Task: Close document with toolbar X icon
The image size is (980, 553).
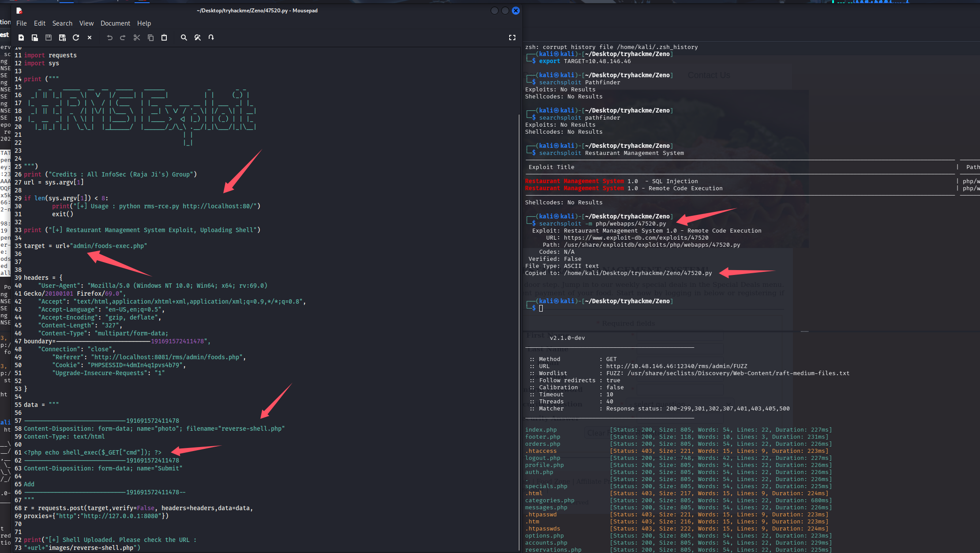Action: point(90,38)
